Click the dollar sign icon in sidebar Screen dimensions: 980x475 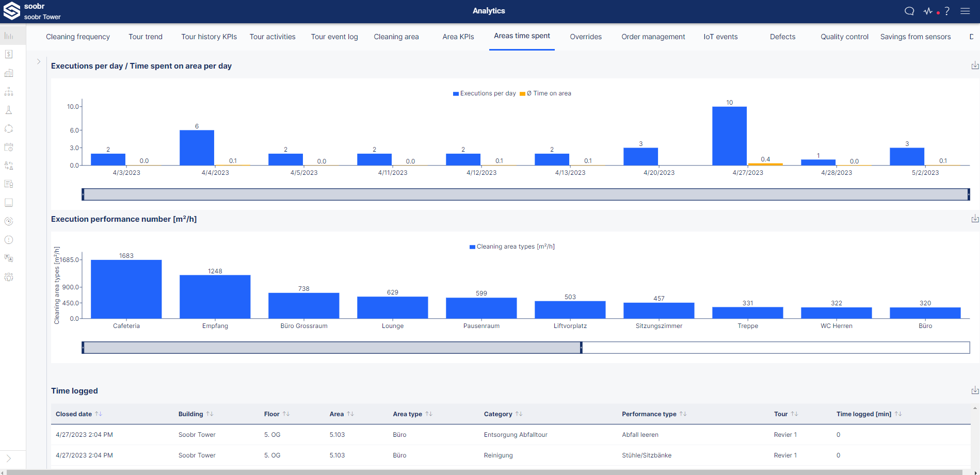point(9,55)
